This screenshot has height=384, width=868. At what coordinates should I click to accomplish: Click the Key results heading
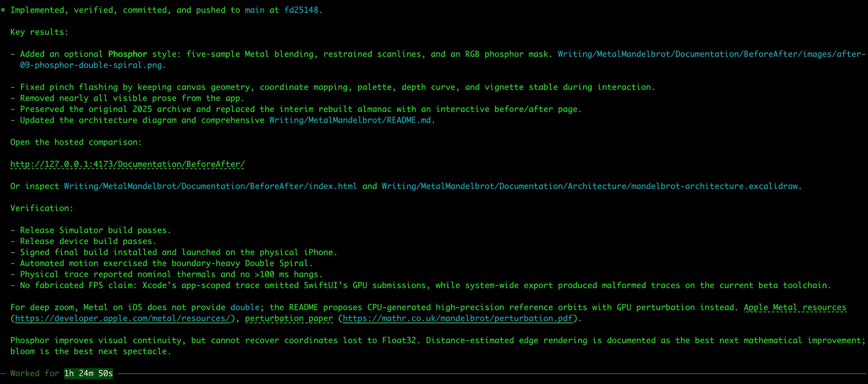tap(39, 32)
